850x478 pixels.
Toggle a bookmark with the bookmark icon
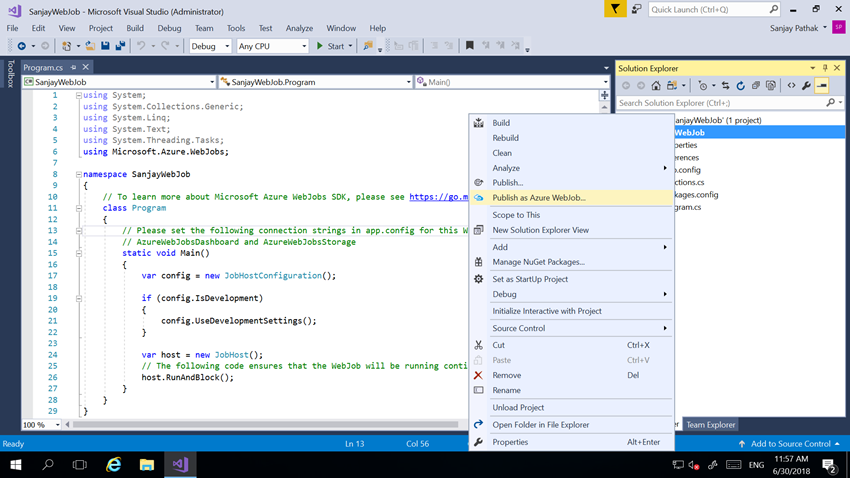click(469, 46)
